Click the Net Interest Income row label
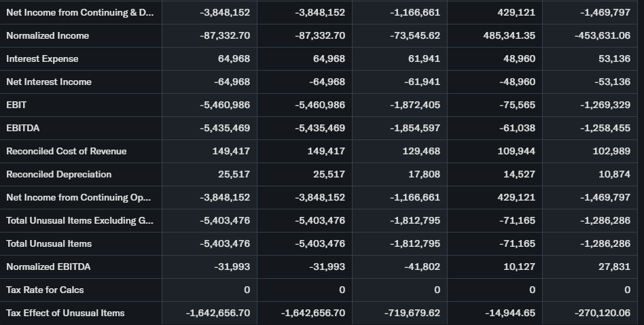The width and height of the screenshot is (644, 325). (x=49, y=82)
